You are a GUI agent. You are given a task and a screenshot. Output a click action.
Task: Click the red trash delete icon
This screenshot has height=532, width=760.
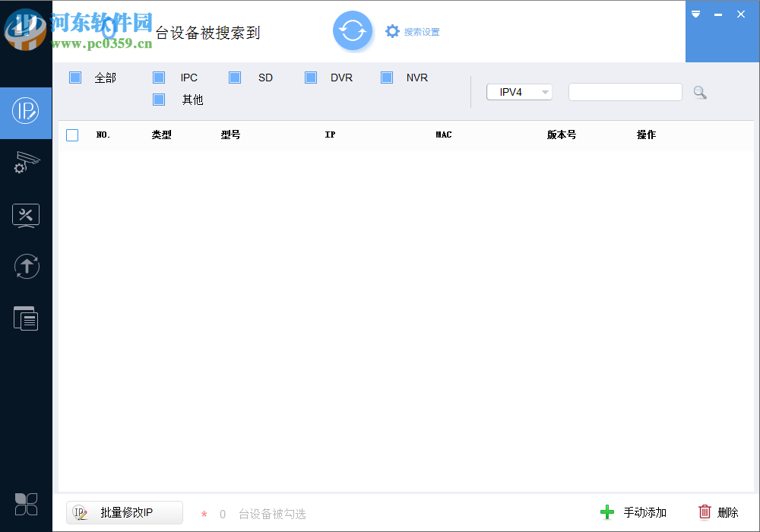coord(705,512)
